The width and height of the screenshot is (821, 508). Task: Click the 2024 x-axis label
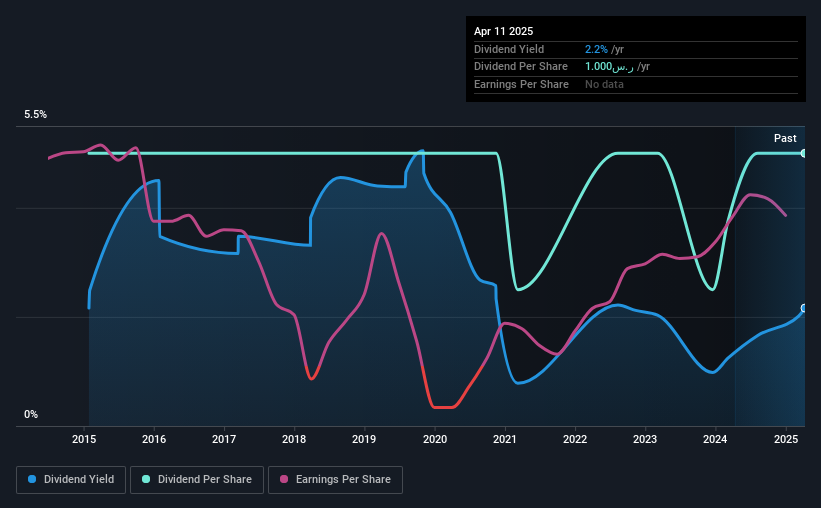pyautogui.click(x=715, y=439)
